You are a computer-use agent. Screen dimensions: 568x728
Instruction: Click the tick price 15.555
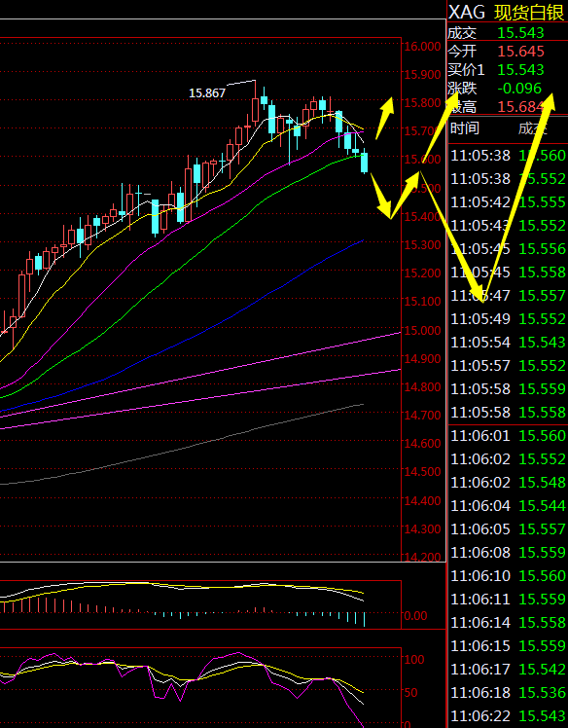[x=542, y=202]
